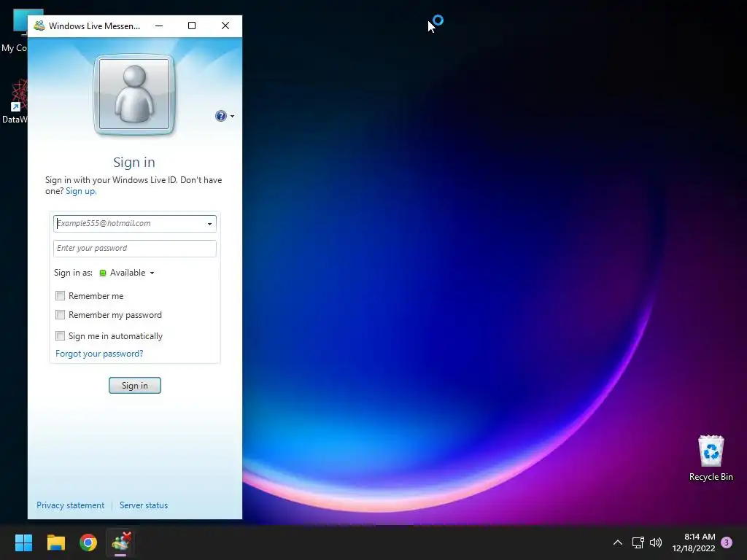Open Google Chrome from the taskbar
The height and width of the screenshot is (560, 747).
click(88, 542)
